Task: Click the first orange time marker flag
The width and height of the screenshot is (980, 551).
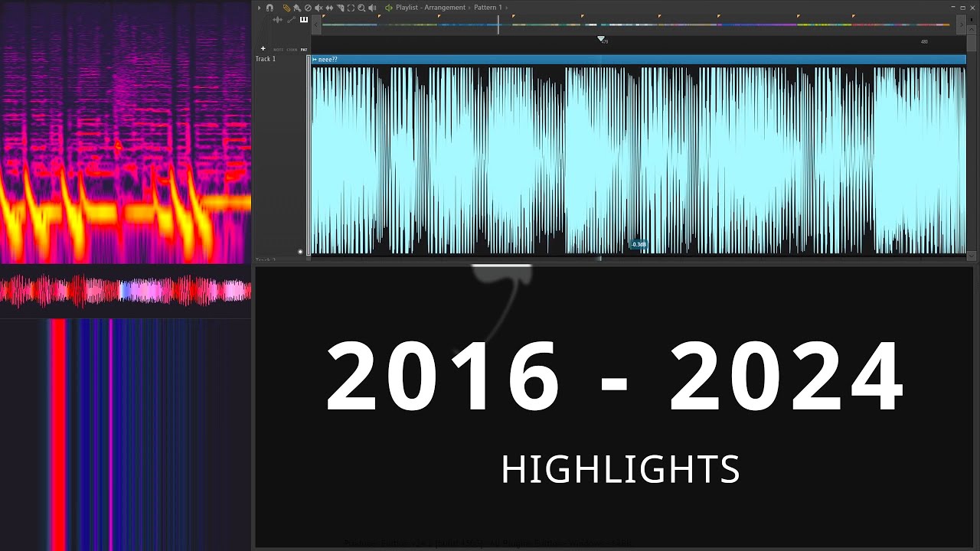Action: 324,16
